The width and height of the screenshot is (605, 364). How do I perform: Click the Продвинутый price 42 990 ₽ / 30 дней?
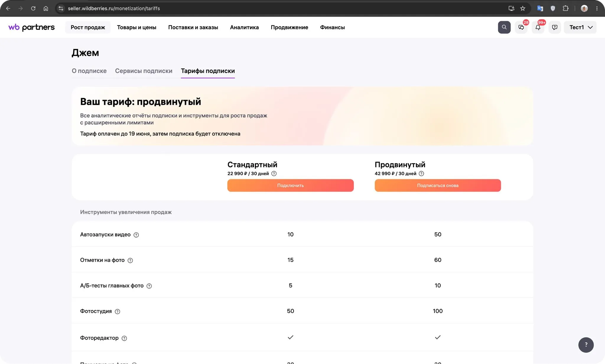[x=396, y=174]
